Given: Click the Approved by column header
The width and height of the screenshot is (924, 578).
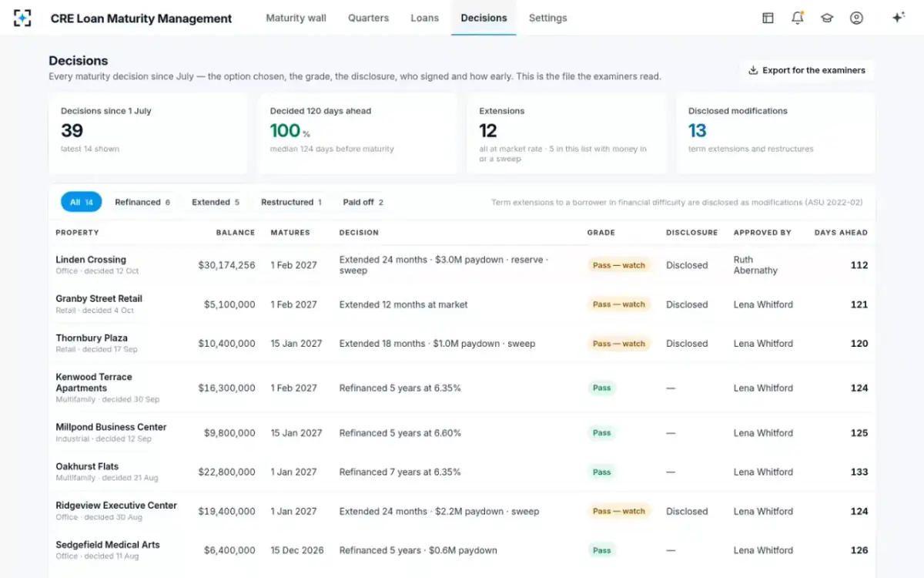Looking at the screenshot, I should (x=762, y=232).
